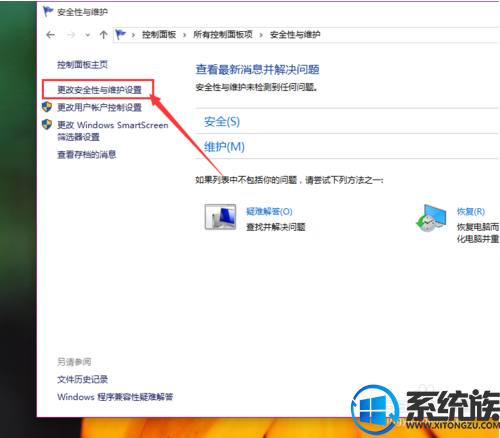The width and height of the screenshot is (500, 438).
Task: Open 更改用户帐户控制设置 link
Action: click(99, 107)
